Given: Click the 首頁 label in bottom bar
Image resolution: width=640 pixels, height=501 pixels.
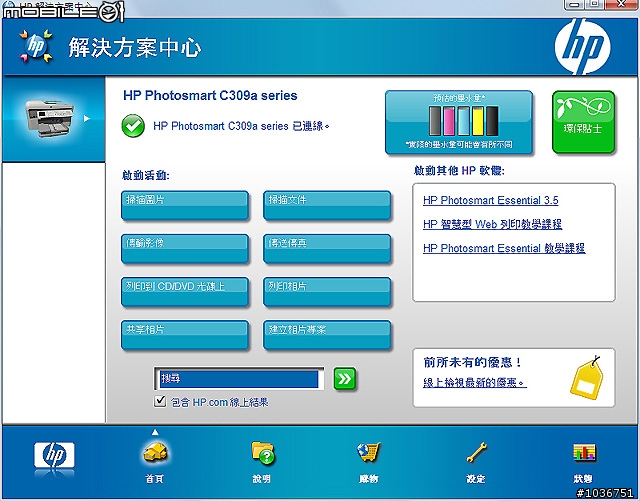Looking at the screenshot, I should point(155,479).
